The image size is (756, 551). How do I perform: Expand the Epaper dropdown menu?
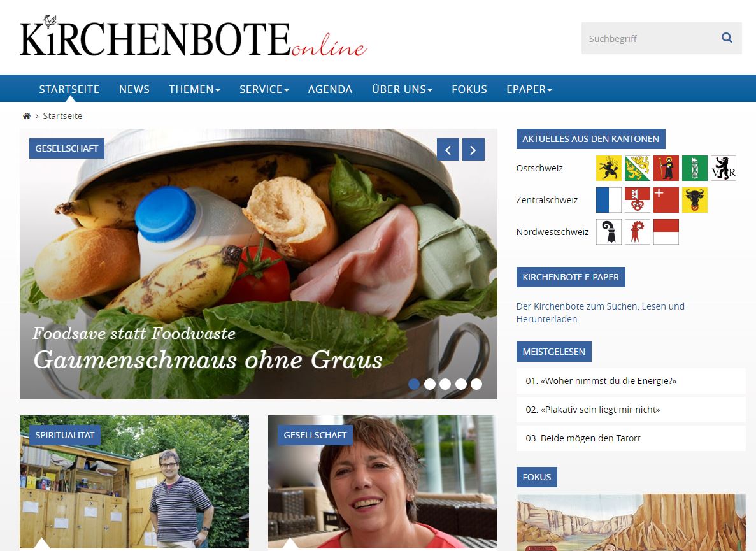coord(529,89)
